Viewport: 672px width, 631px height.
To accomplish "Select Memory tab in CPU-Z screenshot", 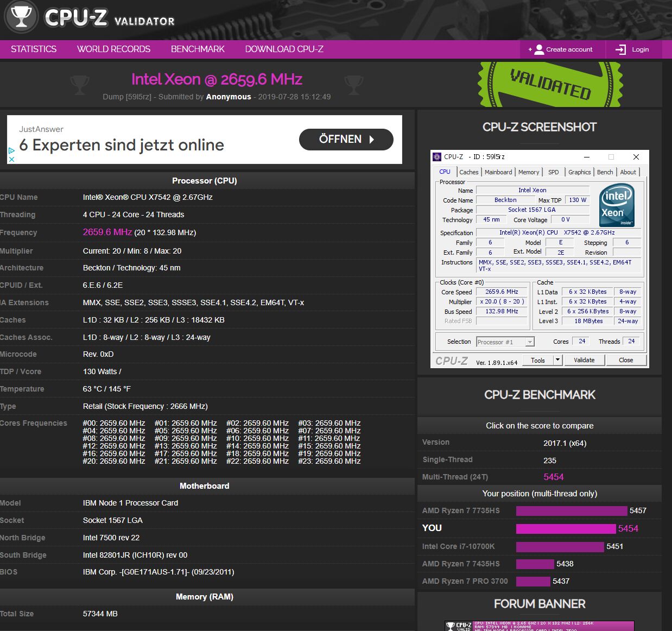I will 529,172.
